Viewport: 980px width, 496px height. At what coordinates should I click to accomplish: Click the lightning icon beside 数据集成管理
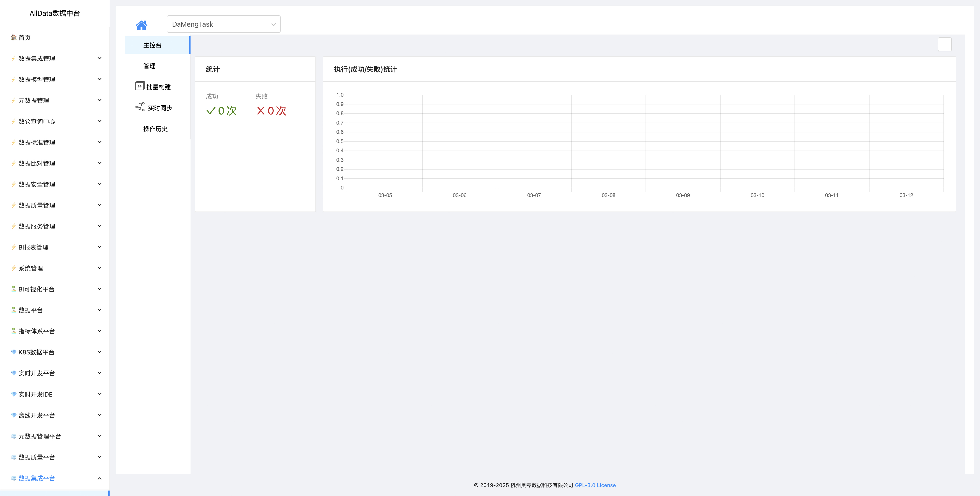14,58
